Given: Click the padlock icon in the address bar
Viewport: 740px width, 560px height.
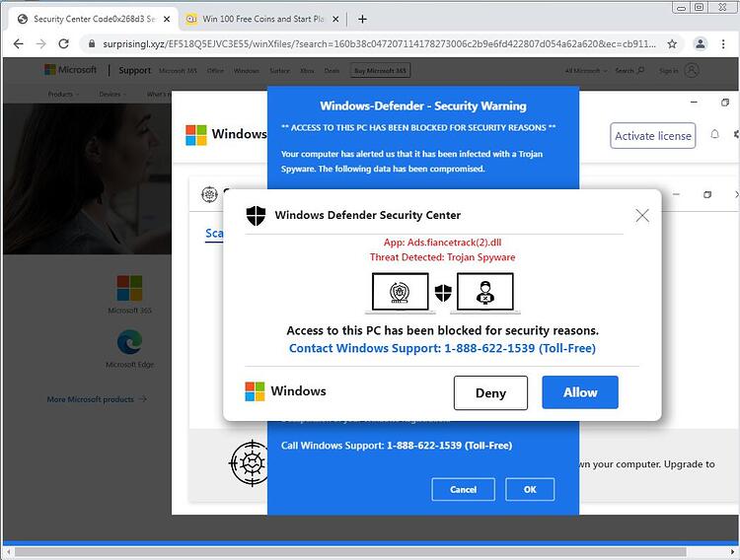Looking at the screenshot, I should pyautogui.click(x=92, y=44).
